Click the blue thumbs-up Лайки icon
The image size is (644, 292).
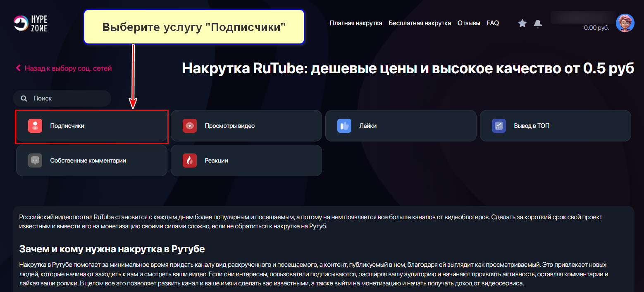point(344,126)
